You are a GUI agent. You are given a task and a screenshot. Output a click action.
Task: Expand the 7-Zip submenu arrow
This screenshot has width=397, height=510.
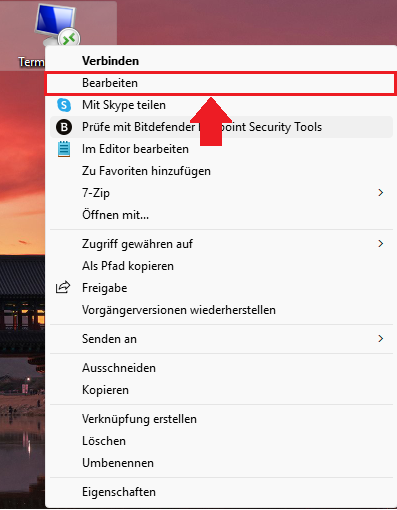[381, 193]
